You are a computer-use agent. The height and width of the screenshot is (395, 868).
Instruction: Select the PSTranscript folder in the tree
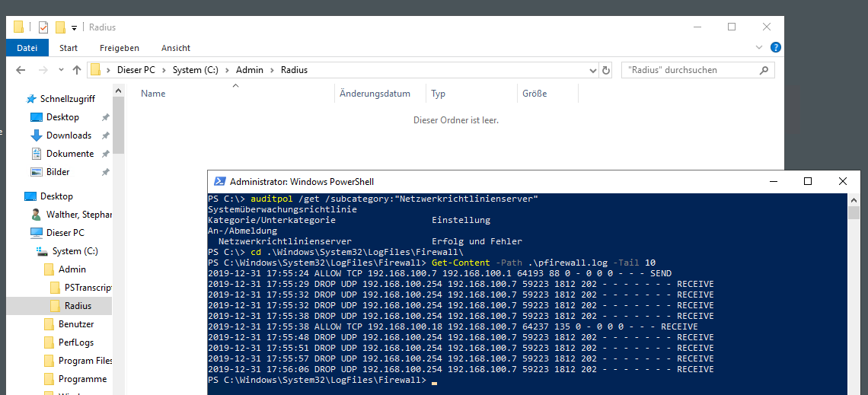coord(88,288)
